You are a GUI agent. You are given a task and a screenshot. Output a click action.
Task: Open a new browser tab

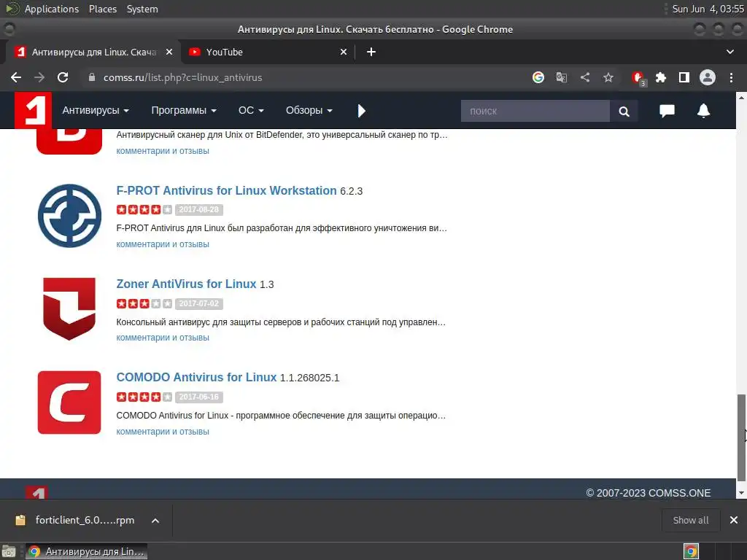[x=371, y=52]
